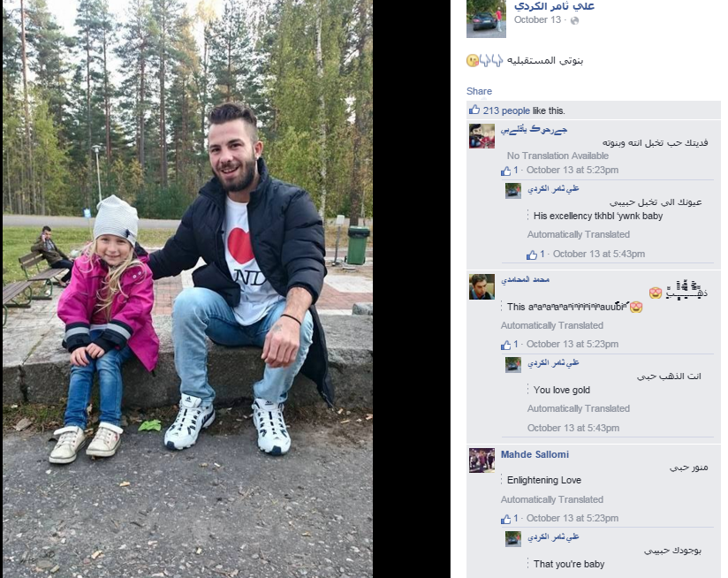Open the 213 people likes list
Screen dimensions: 728x578
[x=506, y=110]
